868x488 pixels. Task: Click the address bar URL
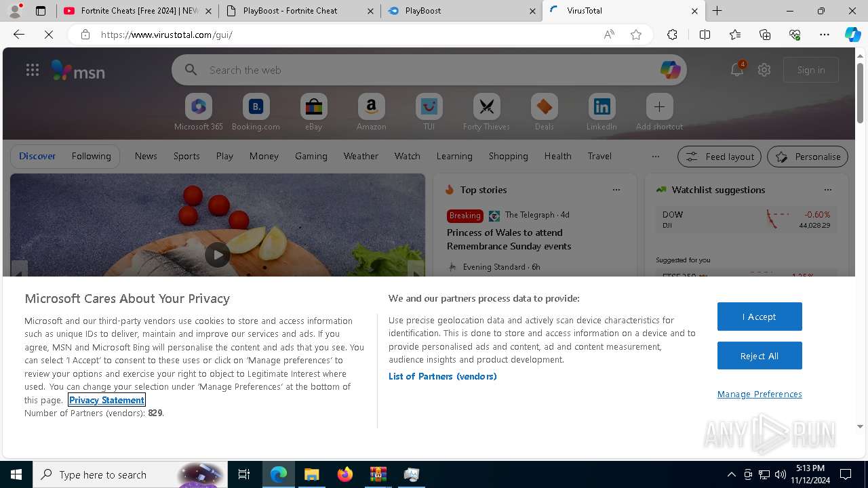coord(167,35)
